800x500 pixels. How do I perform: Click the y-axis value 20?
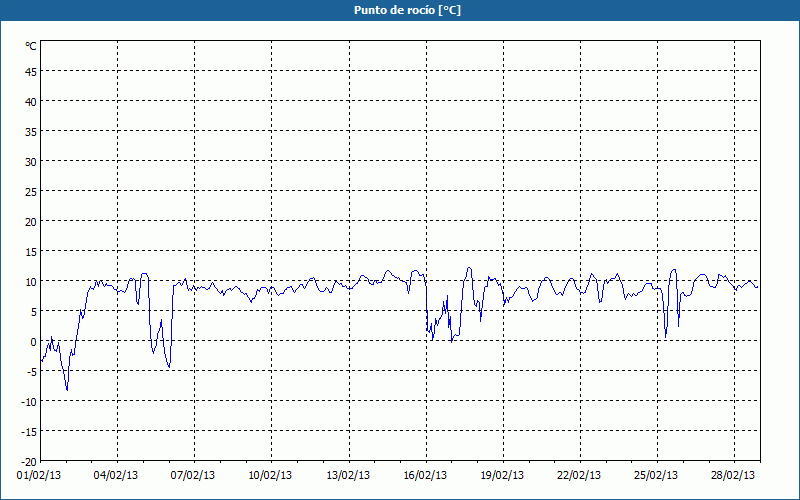pos(31,222)
